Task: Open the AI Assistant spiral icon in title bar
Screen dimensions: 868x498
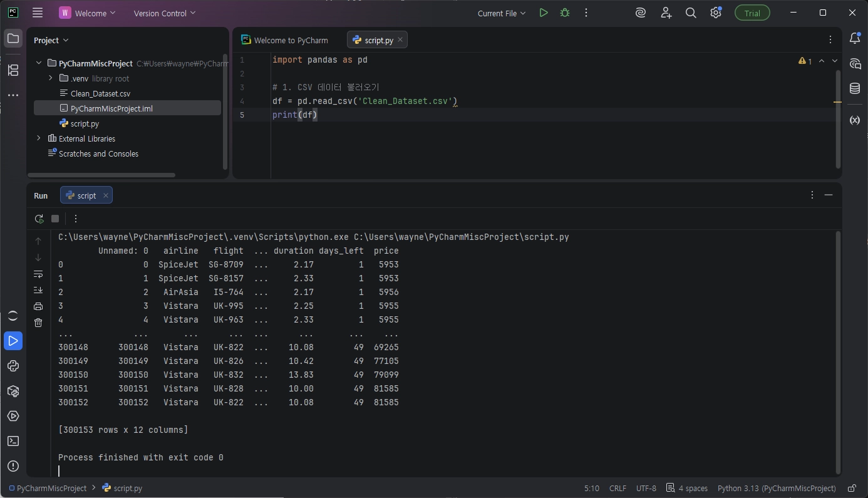Action: point(640,13)
